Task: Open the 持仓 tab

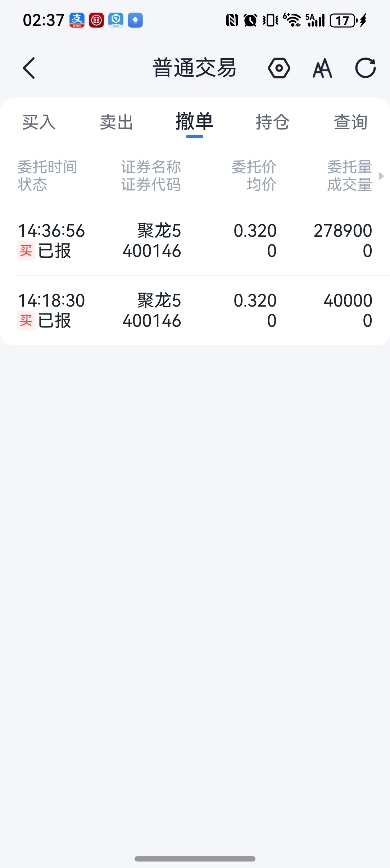Action: tap(273, 122)
